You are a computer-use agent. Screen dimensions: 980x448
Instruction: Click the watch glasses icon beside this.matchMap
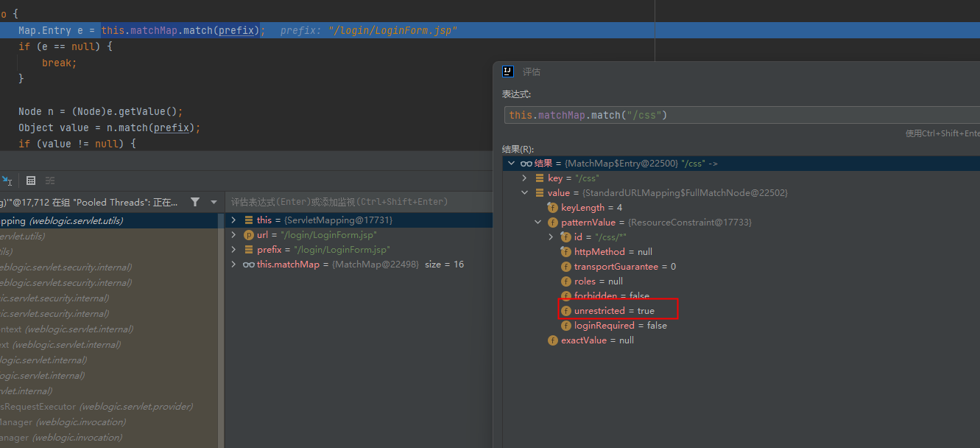249,265
